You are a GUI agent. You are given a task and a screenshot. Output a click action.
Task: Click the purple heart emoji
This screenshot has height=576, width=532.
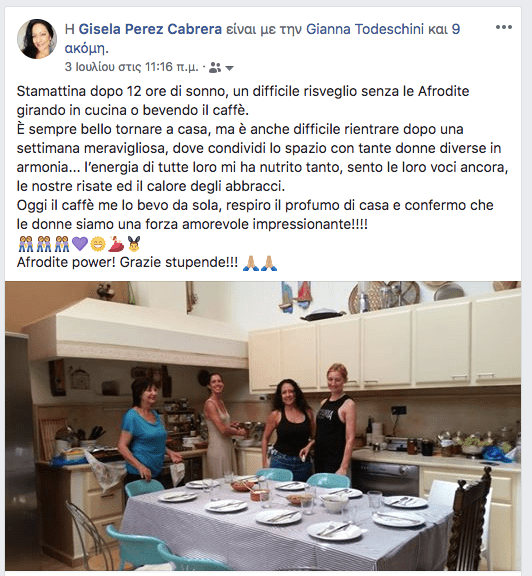tap(80, 244)
